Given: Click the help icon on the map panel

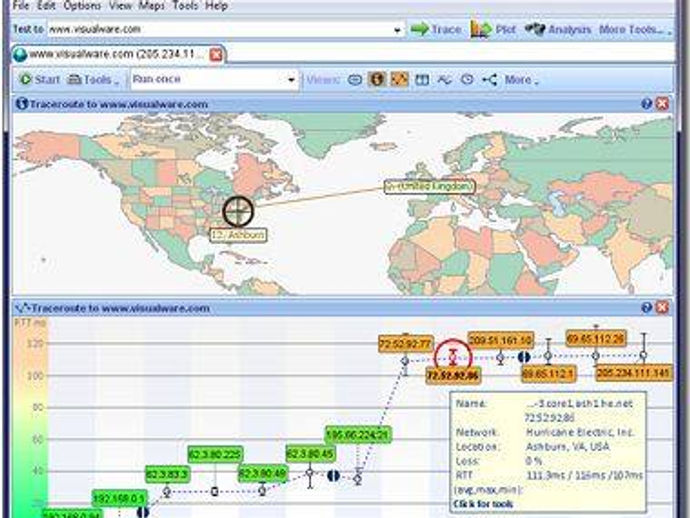Looking at the screenshot, I should pyautogui.click(x=646, y=104).
